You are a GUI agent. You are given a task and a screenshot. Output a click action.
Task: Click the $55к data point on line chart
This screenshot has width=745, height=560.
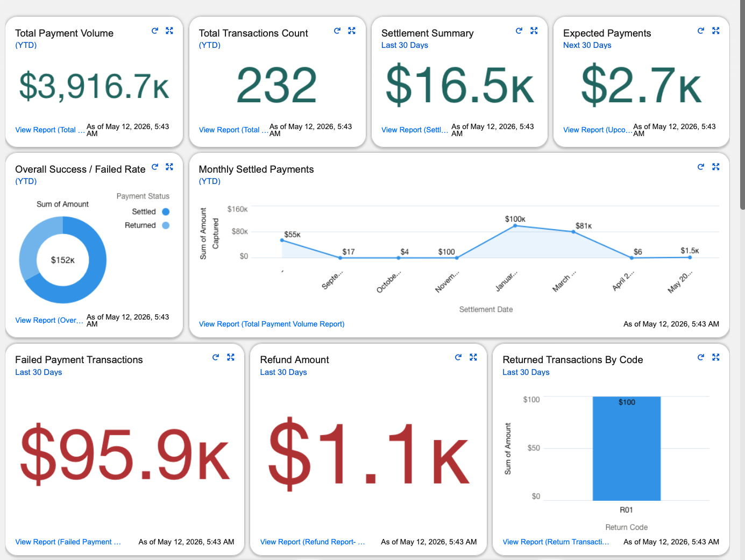coord(282,240)
